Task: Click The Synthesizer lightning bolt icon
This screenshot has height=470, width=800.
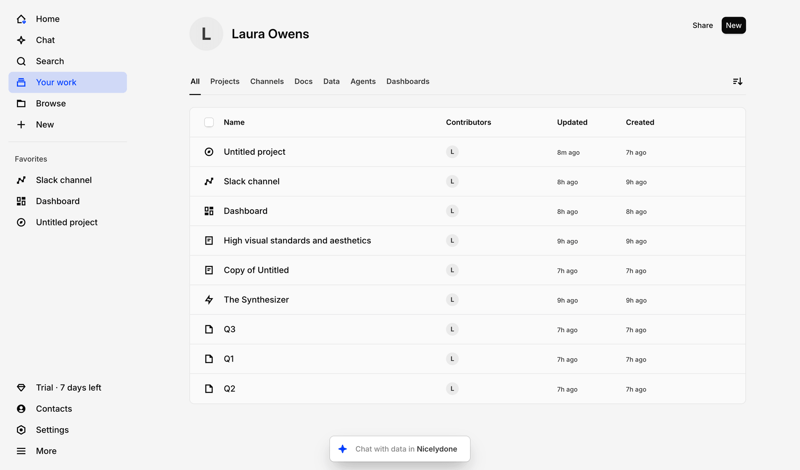Action: pyautogui.click(x=209, y=300)
